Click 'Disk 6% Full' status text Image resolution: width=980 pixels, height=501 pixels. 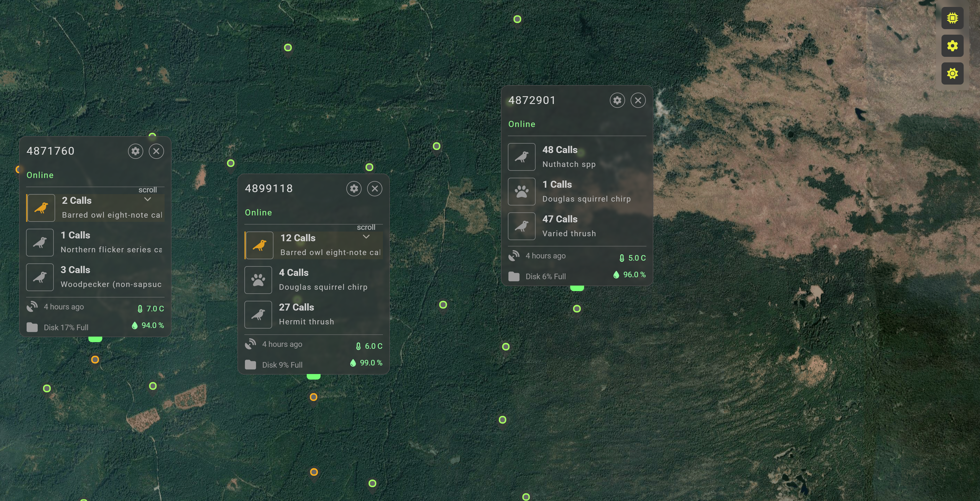pos(546,276)
